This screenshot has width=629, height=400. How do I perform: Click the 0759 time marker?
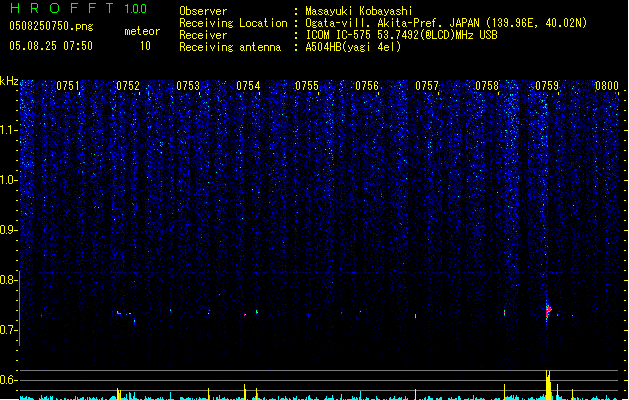point(547,86)
